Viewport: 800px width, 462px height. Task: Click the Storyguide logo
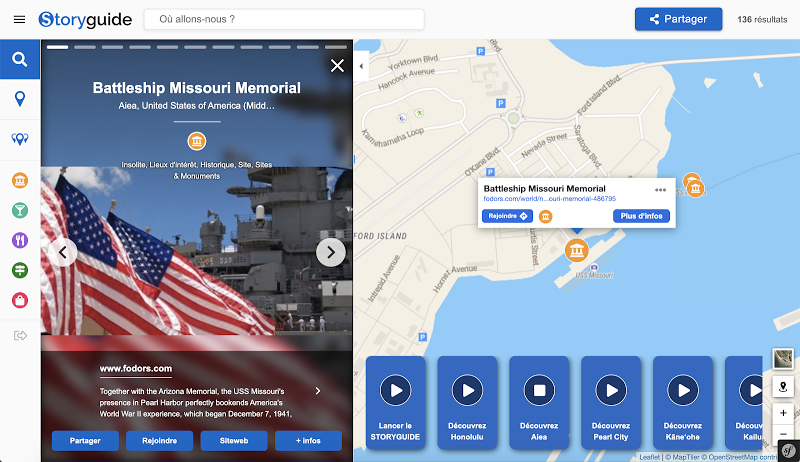coord(85,19)
